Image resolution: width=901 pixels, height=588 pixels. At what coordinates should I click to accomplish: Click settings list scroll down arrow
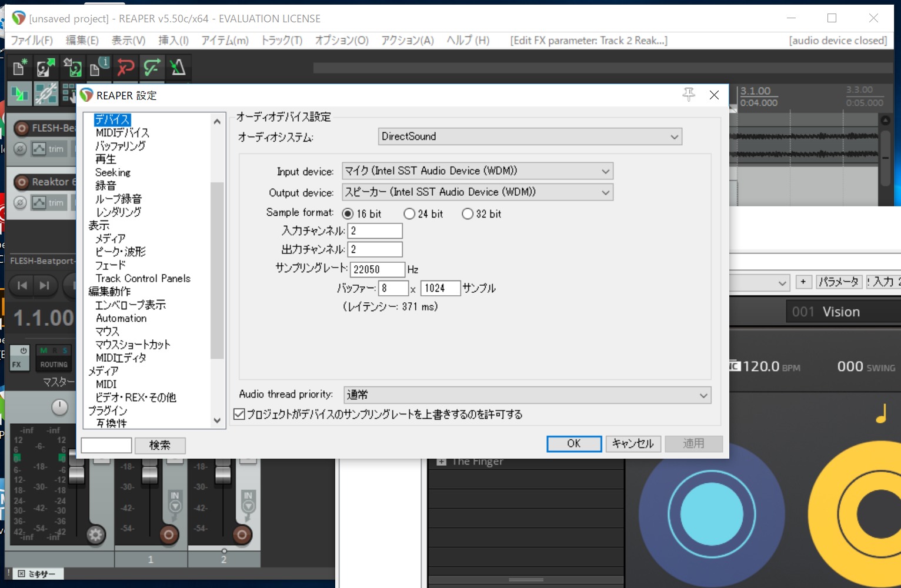(217, 420)
